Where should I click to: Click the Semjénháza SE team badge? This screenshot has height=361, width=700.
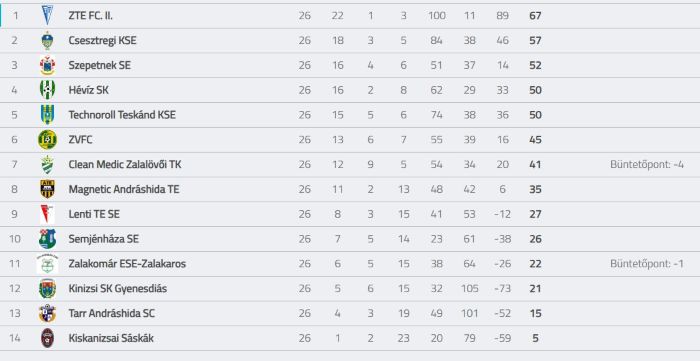[x=47, y=239]
